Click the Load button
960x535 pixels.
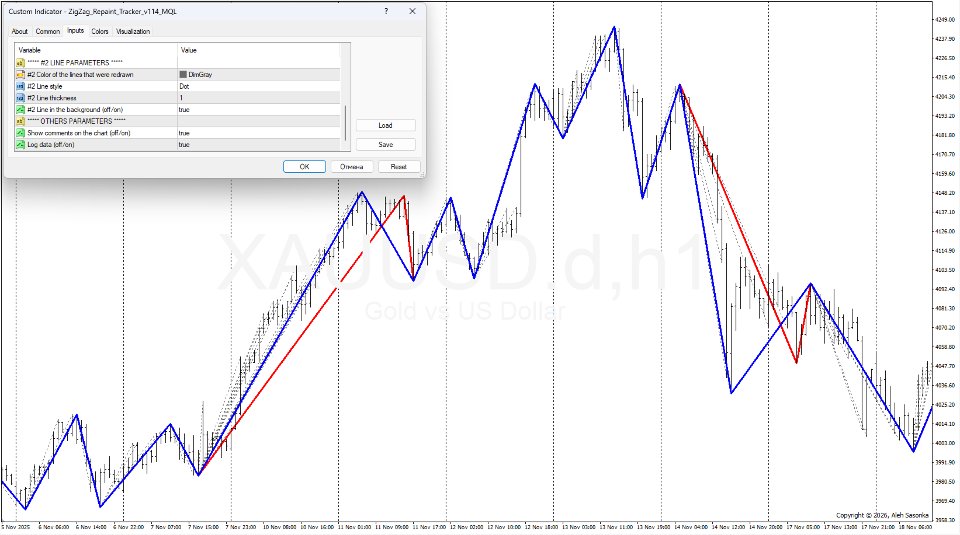coord(385,125)
